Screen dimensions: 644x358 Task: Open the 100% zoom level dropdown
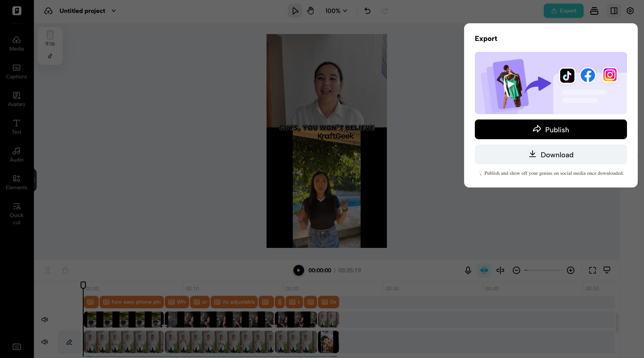pos(336,11)
